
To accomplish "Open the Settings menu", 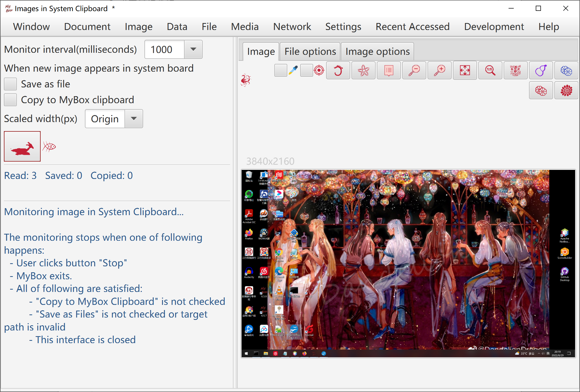I will [x=343, y=27].
